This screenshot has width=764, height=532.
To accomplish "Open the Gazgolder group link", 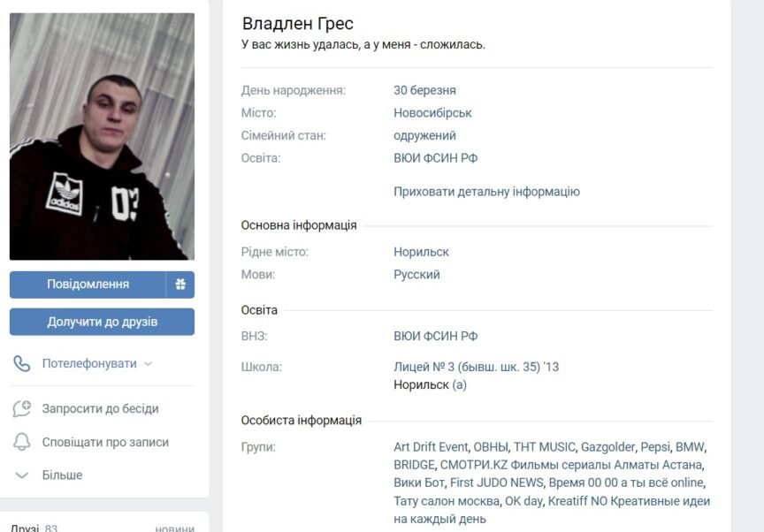I will 607,447.
